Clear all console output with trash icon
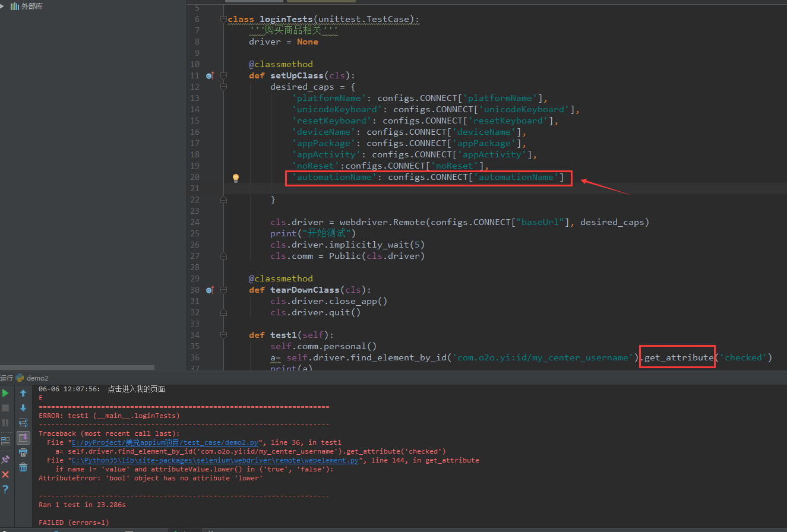The width and height of the screenshot is (787, 532). pos(23,468)
